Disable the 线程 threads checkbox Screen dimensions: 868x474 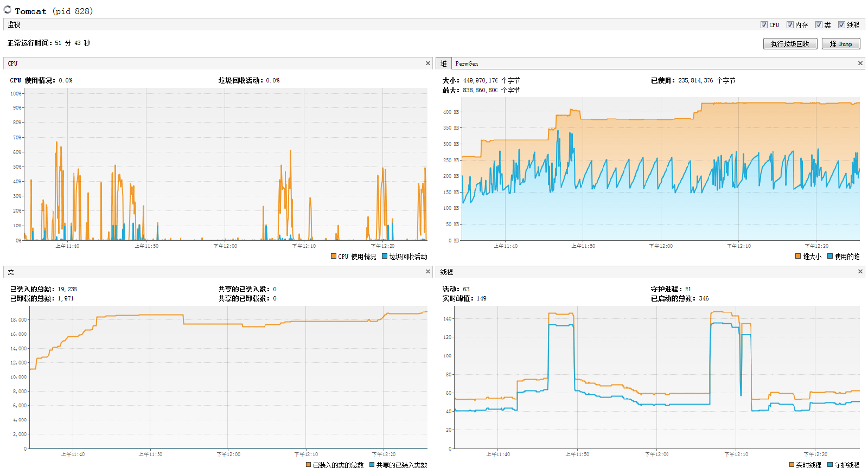tap(841, 25)
